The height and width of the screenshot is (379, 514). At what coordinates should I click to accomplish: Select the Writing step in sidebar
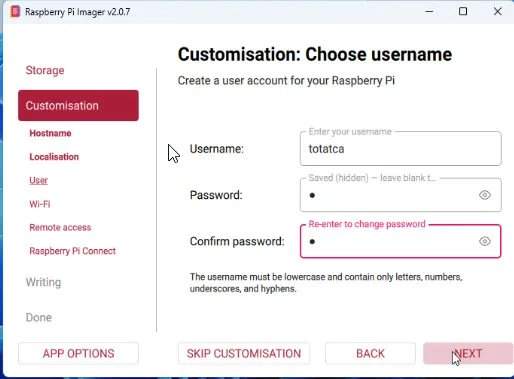pos(43,282)
